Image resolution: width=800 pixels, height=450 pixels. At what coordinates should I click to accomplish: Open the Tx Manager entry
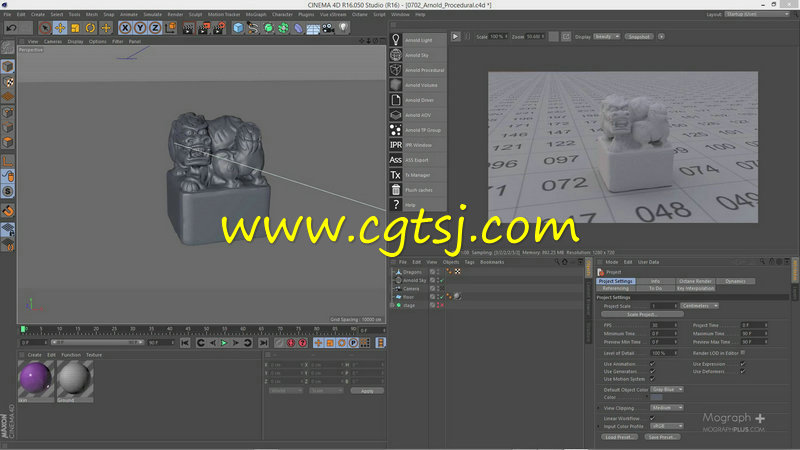[x=417, y=175]
